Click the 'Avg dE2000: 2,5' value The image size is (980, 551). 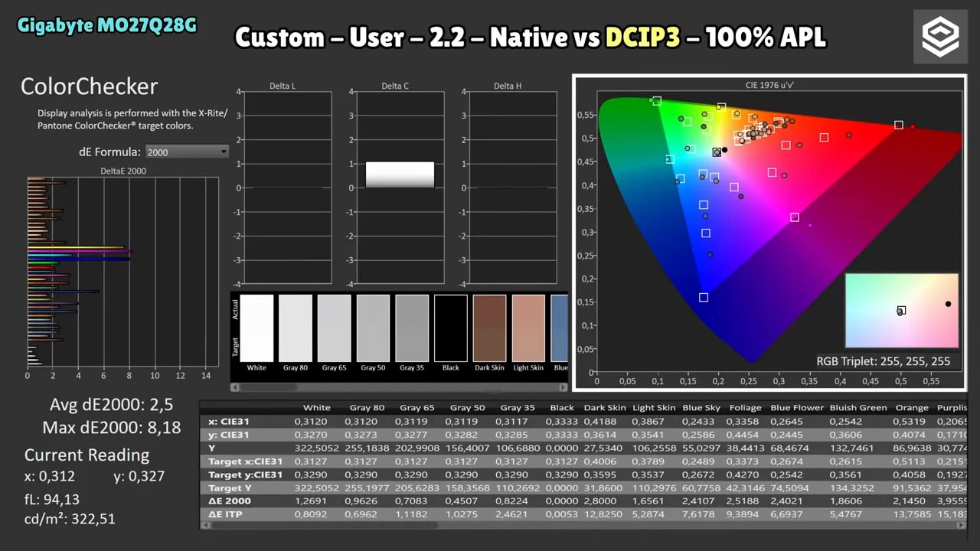[x=112, y=405]
